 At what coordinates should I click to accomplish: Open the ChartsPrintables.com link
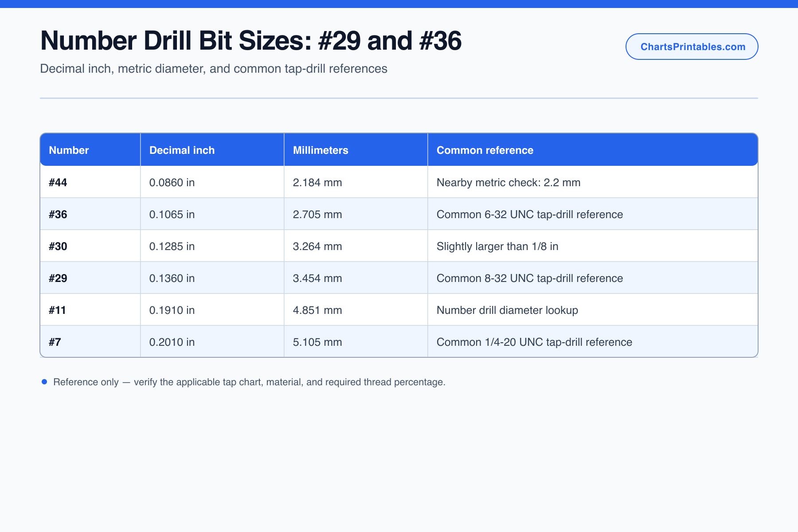[692, 47]
